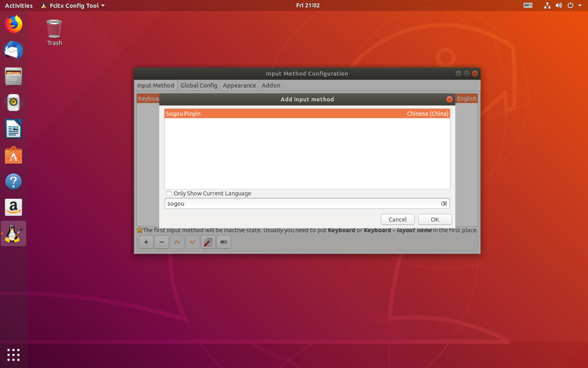Click the volume icon in the top bar

pyautogui.click(x=559, y=5)
